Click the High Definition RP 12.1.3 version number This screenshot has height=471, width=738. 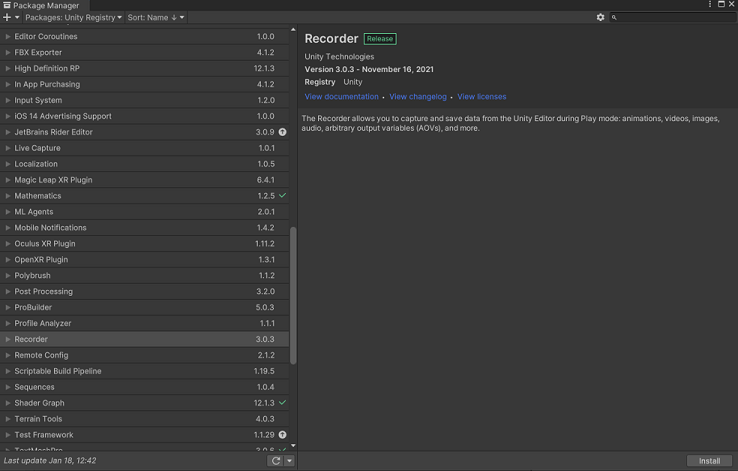[264, 68]
